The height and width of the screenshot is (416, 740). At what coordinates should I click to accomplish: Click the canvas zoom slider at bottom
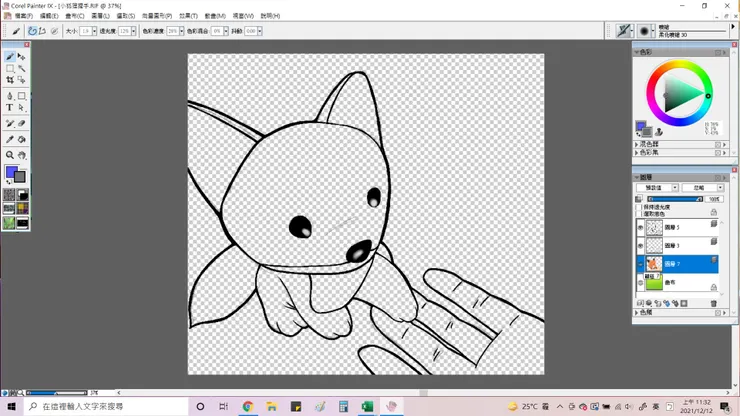pos(57,392)
